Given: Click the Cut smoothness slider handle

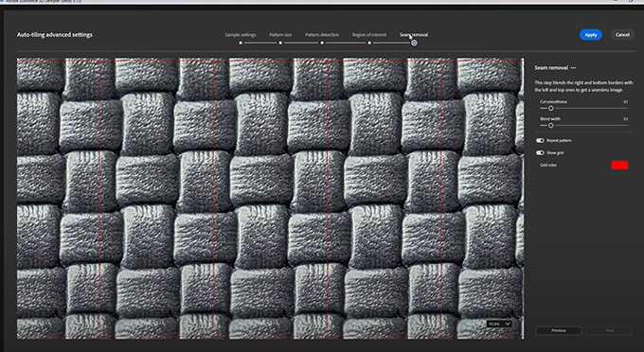Looking at the screenshot, I should click(x=551, y=108).
